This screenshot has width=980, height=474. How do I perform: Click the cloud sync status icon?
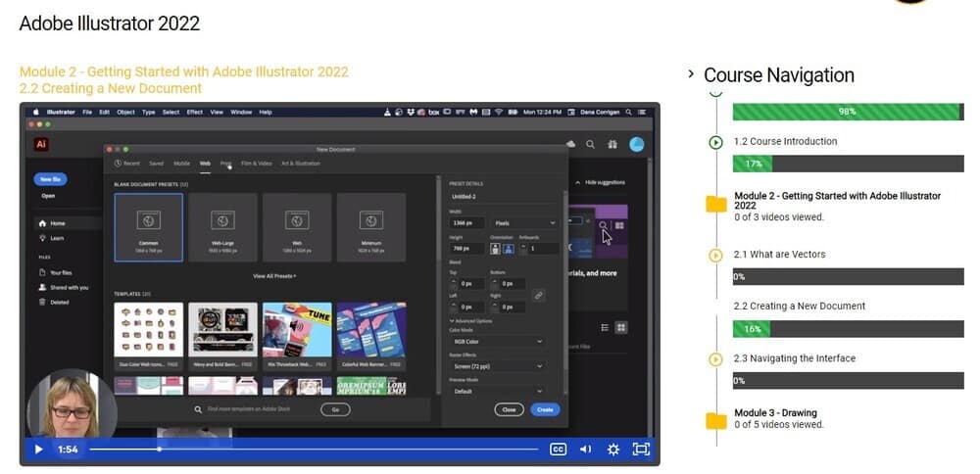tap(570, 144)
